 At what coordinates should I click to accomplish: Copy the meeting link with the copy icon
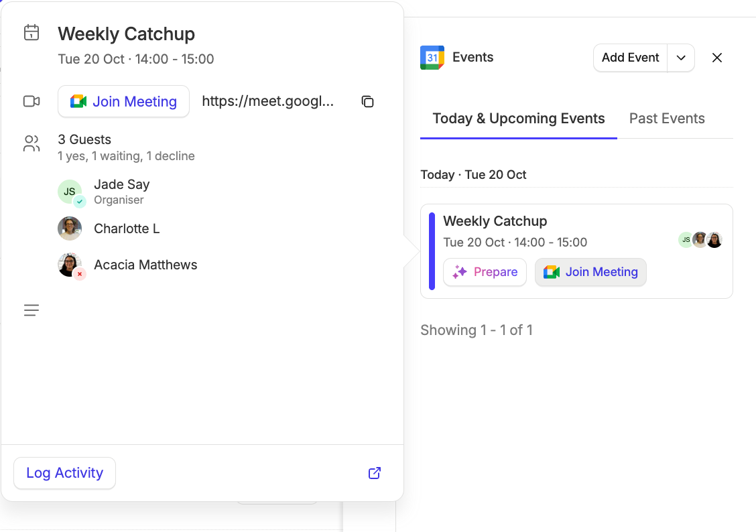(x=367, y=102)
